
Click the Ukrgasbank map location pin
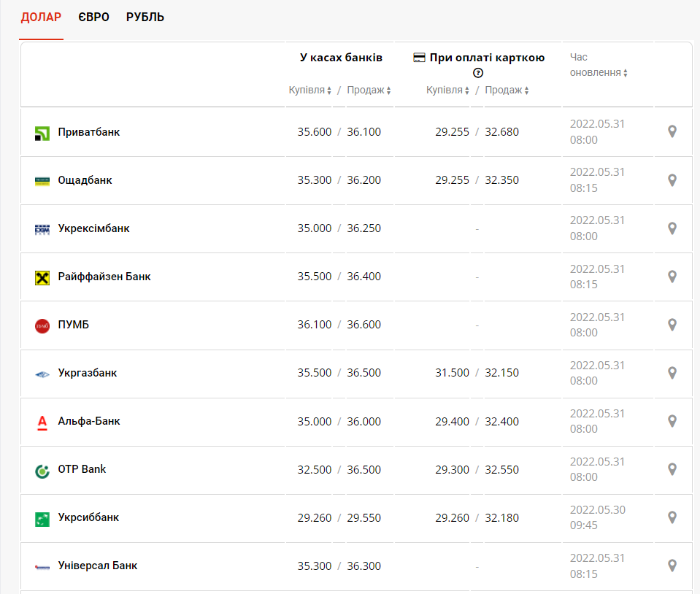pyautogui.click(x=672, y=373)
